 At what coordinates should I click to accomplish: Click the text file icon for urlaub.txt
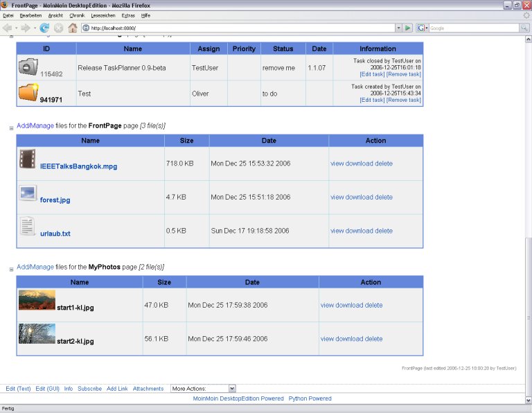pos(28,226)
